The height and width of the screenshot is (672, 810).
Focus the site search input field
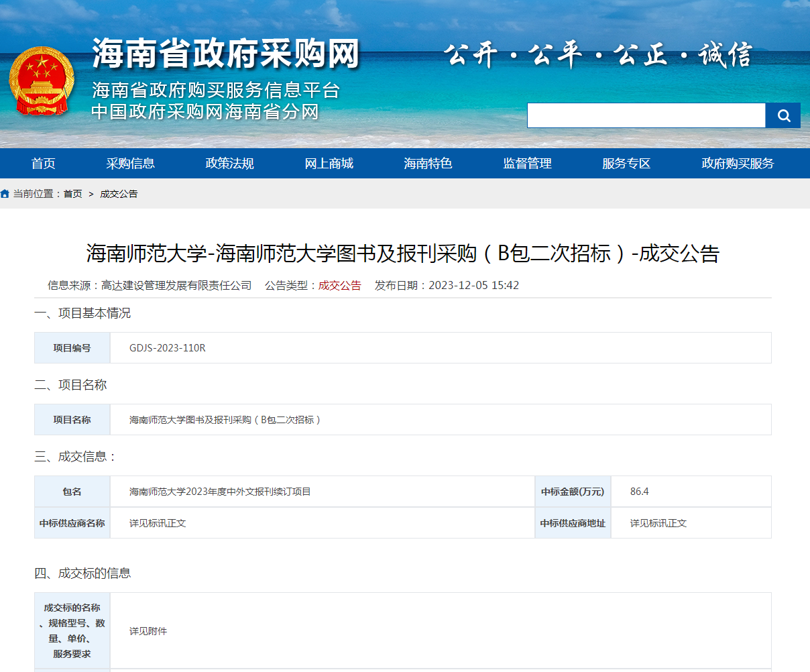[x=646, y=115]
